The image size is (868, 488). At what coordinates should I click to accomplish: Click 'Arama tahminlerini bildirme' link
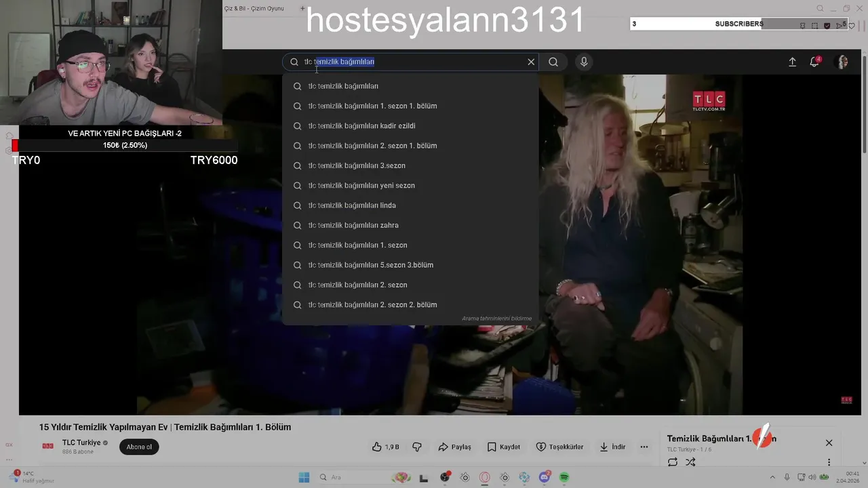click(x=496, y=319)
